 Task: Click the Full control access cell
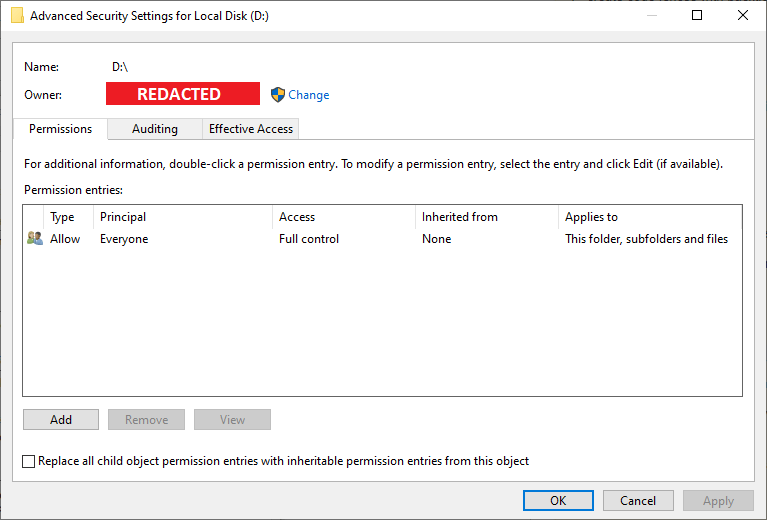click(x=309, y=239)
